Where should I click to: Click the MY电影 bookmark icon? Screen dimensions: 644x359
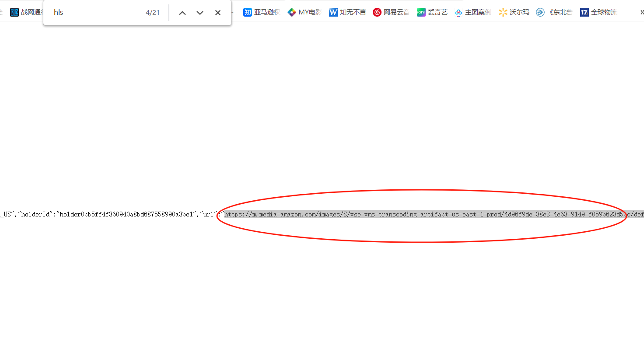point(292,12)
